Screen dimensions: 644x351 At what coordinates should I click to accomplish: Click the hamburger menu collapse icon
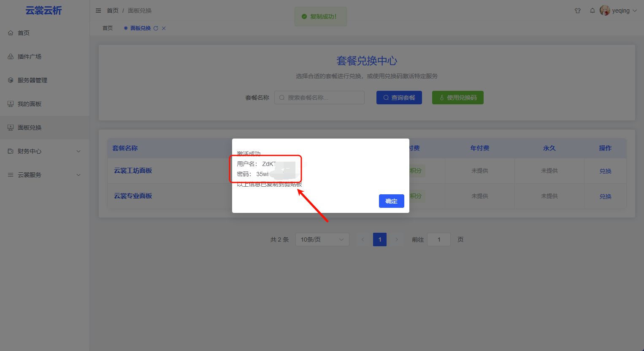[x=98, y=11]
